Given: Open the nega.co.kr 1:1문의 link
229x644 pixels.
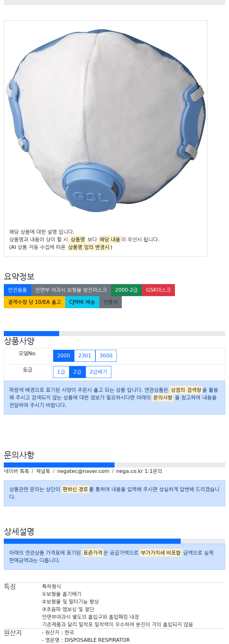Looking at the screenshot, I should (x=139, y=471).
